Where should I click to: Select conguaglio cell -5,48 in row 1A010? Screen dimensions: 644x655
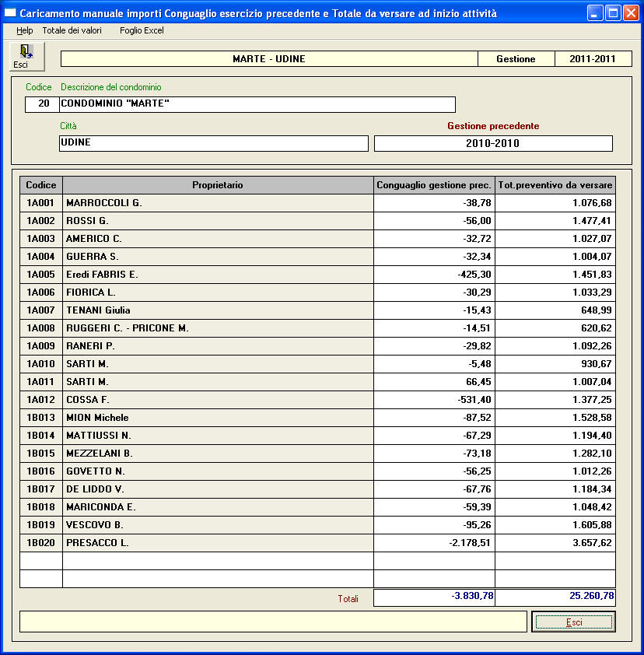click(434, 364)
